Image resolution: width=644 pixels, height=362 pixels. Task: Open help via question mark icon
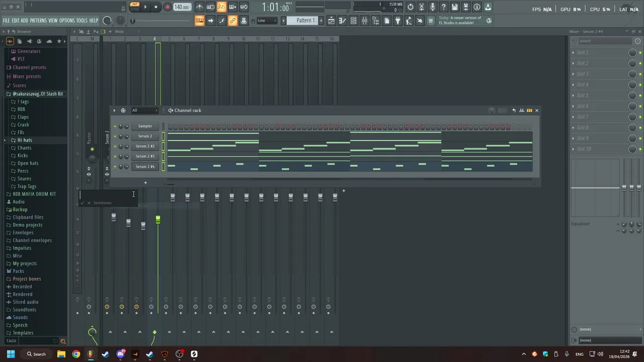[444, 7]
